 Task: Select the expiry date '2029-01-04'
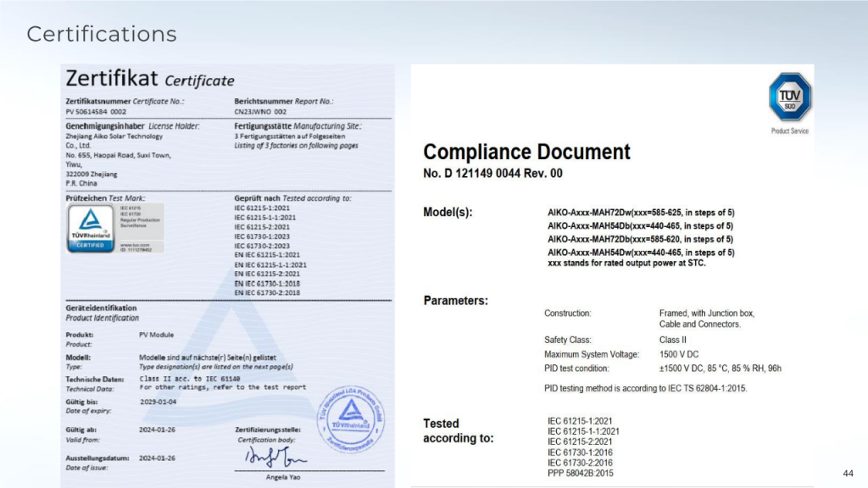click(x=159, y=402)
